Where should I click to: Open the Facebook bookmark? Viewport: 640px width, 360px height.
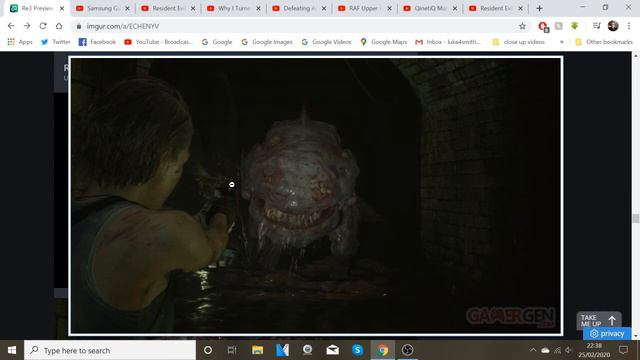click(97, 42)
